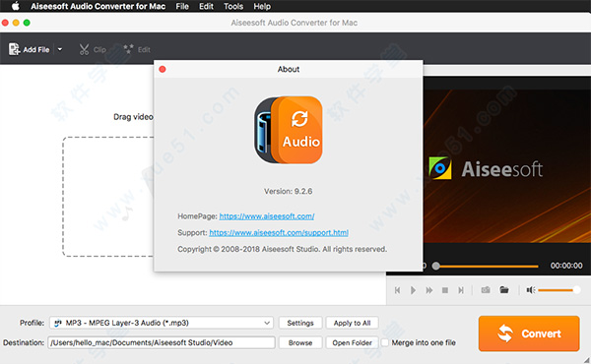The width and height of the screenshot is (591, 364).
Task: Skip to previous file in player
Action: point(397,290)
